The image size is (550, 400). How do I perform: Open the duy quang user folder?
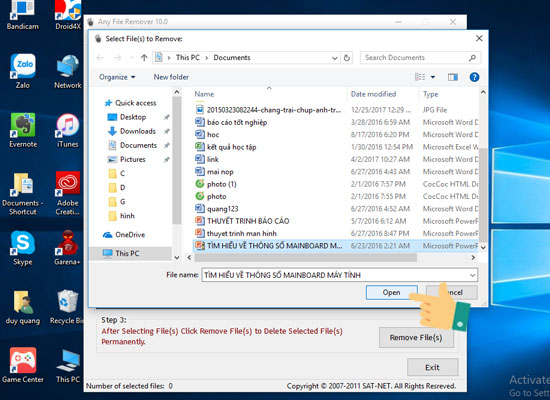[x=23, y=307]
